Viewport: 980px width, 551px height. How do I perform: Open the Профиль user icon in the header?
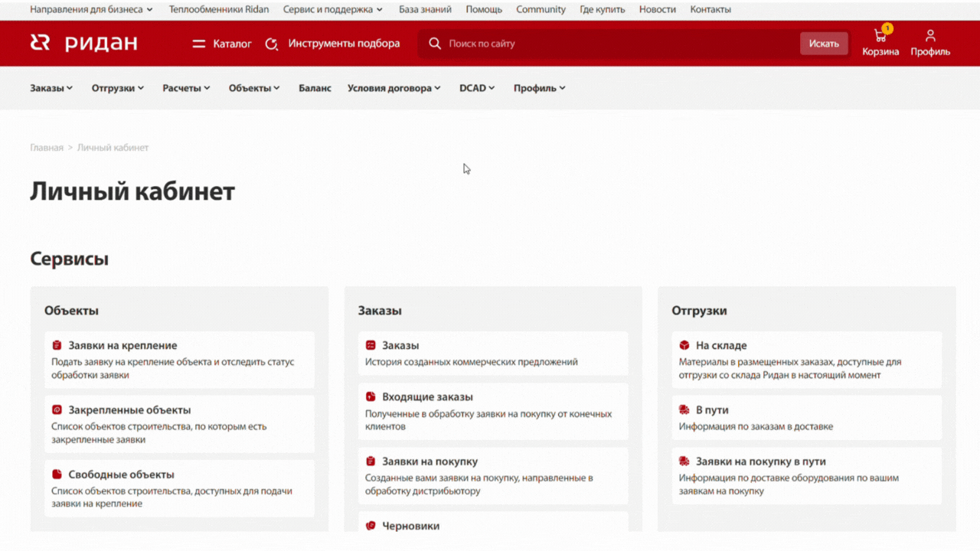click(930, 36)
